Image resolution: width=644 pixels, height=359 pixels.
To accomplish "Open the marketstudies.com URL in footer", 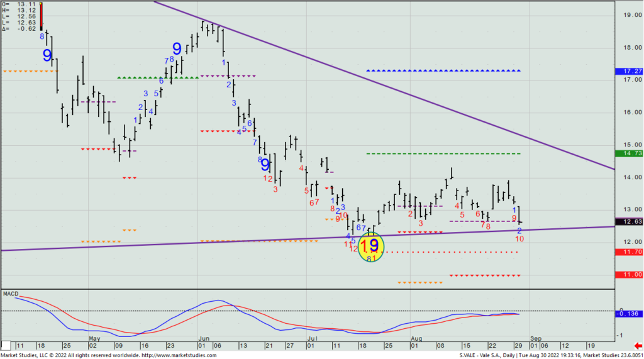I will click(179, 355).
